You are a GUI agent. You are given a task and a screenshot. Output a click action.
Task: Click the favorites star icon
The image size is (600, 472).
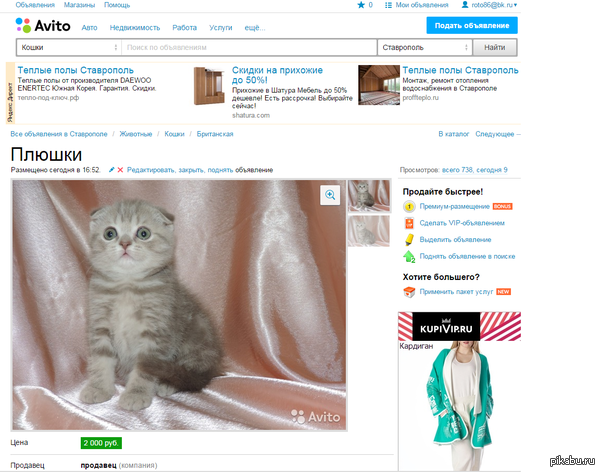pos(361,5)
